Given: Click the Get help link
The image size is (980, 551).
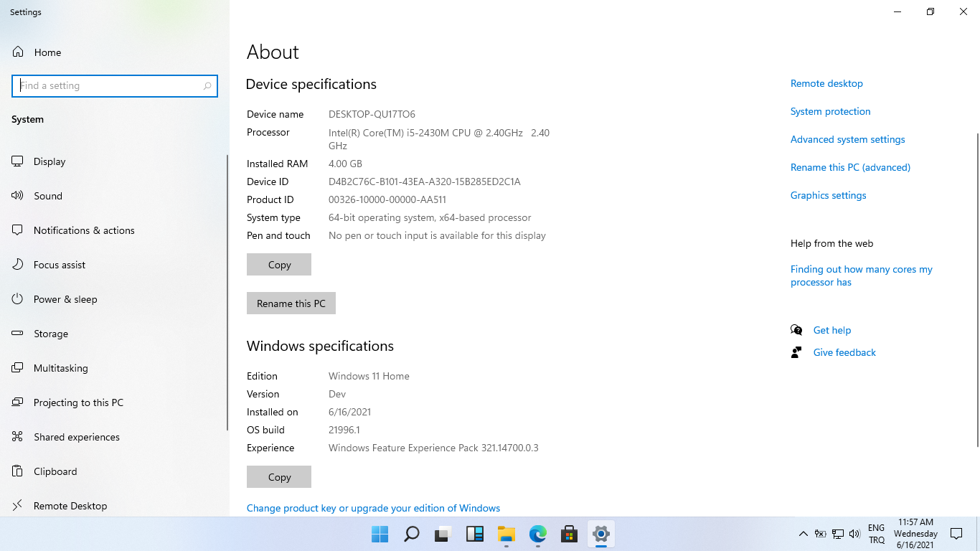Looking at the screenshot, I should (832, 330).
